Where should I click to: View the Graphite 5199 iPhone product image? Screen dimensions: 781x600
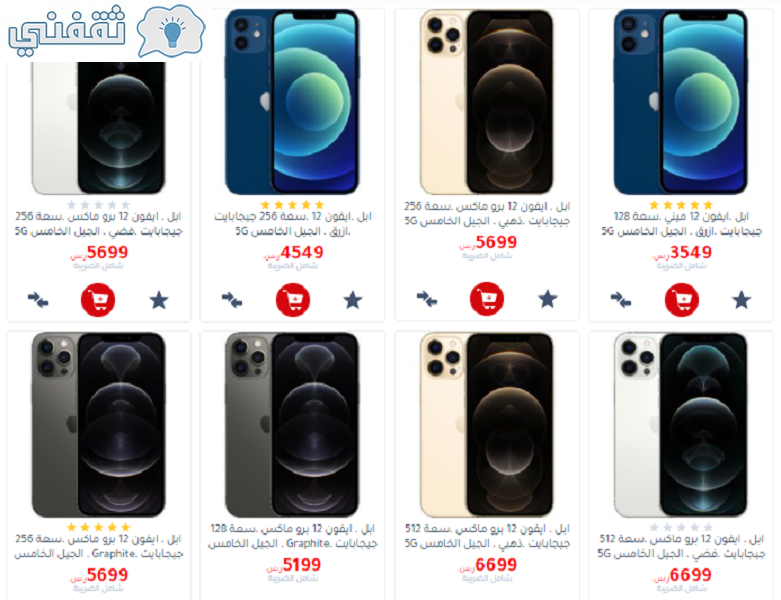pos(292,425)
